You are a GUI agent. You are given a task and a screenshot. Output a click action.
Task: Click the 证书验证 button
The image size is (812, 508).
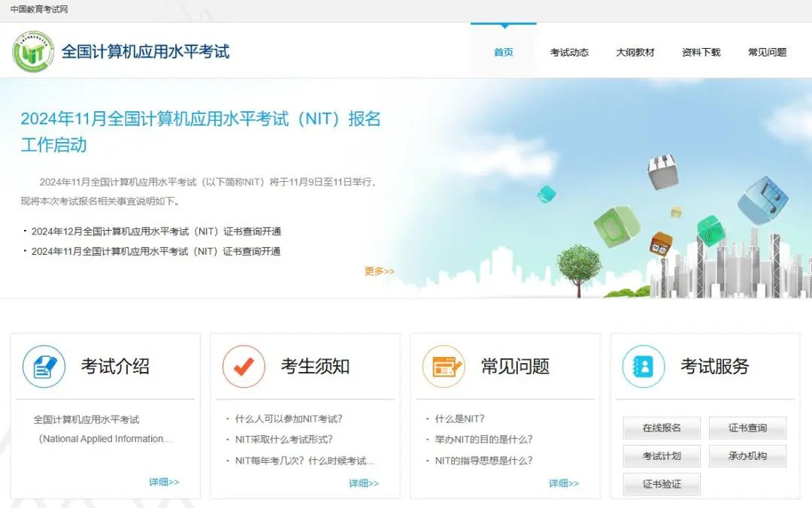(661, 484)
